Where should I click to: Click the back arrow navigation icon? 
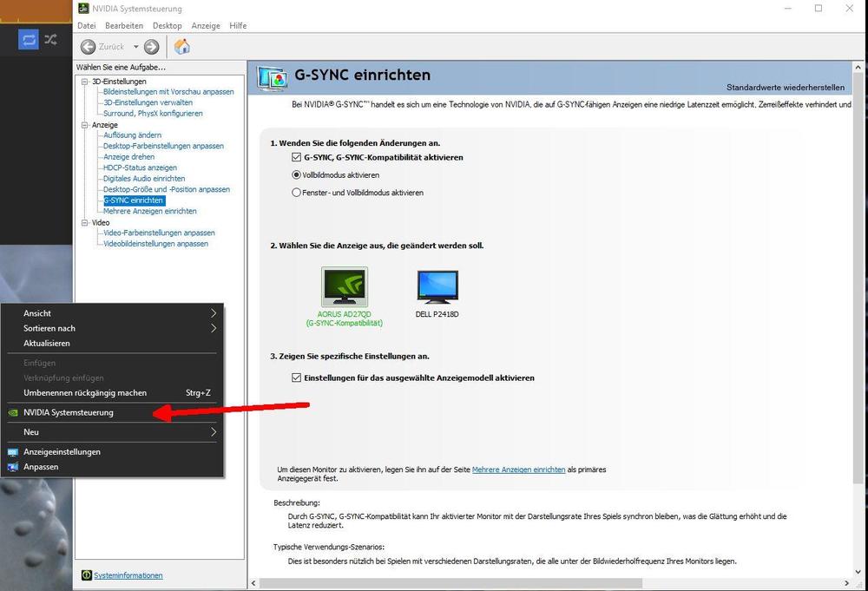click(89, 47)
